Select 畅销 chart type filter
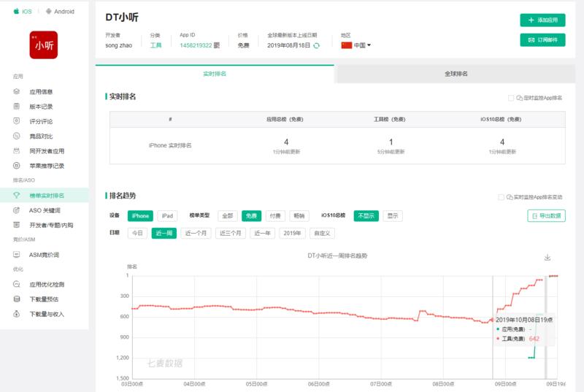This screenshot has height=392, width=584. [x=299, y=216]
